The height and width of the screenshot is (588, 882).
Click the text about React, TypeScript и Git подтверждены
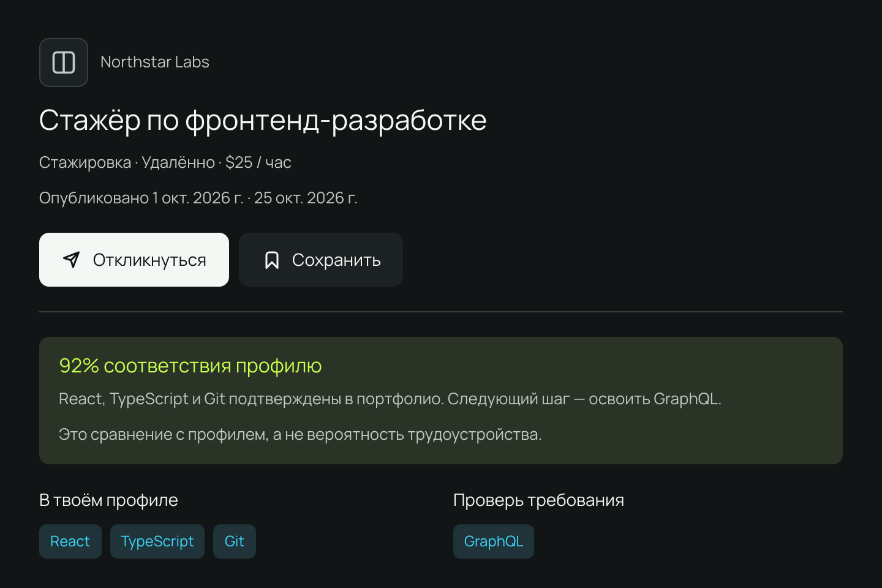[x=390, y=399]
